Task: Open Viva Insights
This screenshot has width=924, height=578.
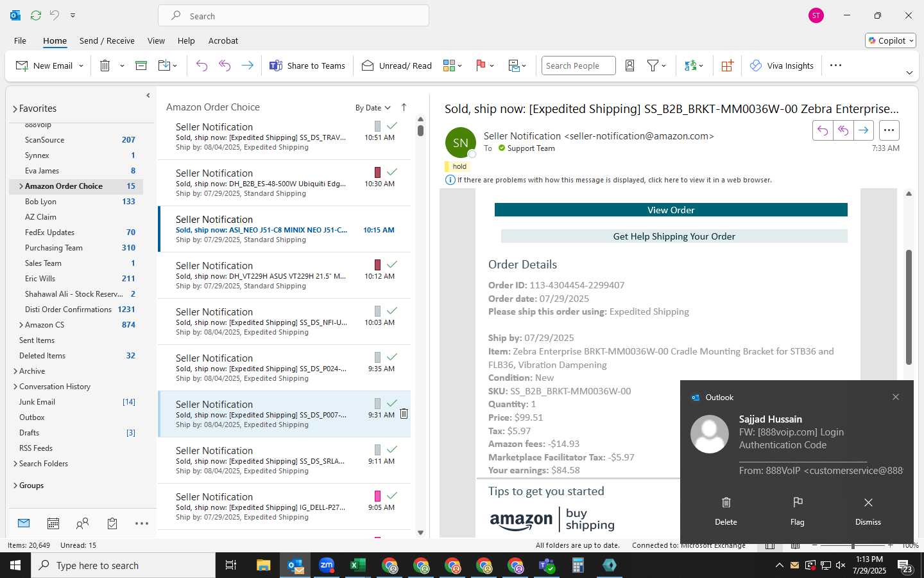Action: pos(782,66)
